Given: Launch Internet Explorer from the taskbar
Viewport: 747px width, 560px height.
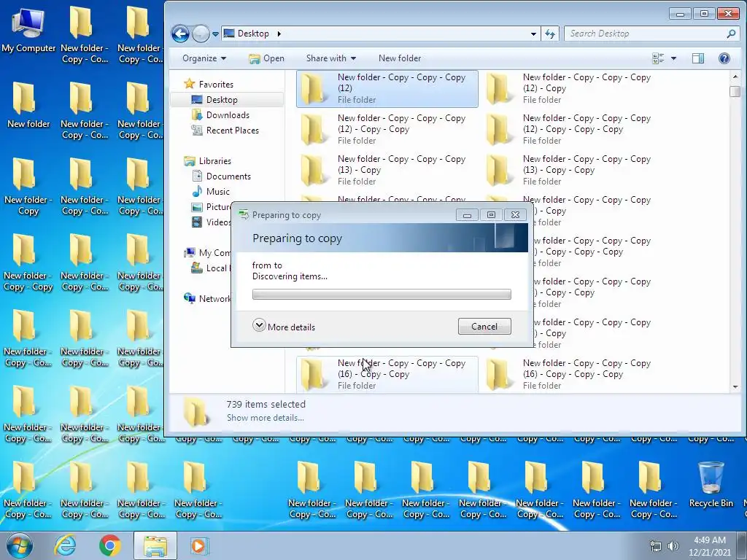Looking at the screenshot, I should point(65,545).
